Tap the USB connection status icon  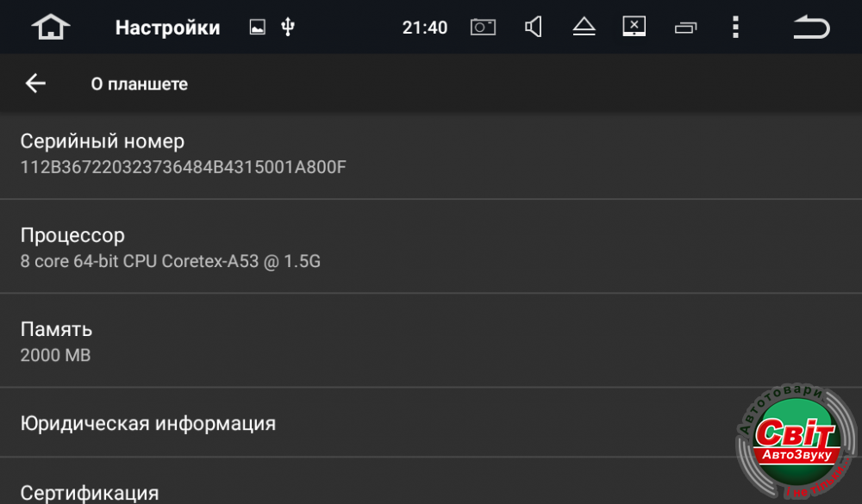[288, 28]
